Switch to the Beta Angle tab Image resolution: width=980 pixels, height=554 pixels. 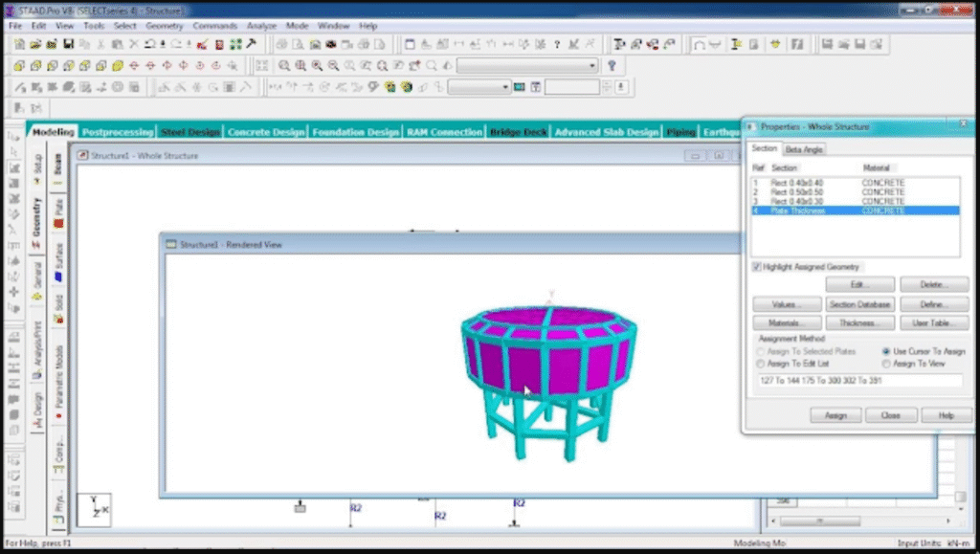(804, 149)
